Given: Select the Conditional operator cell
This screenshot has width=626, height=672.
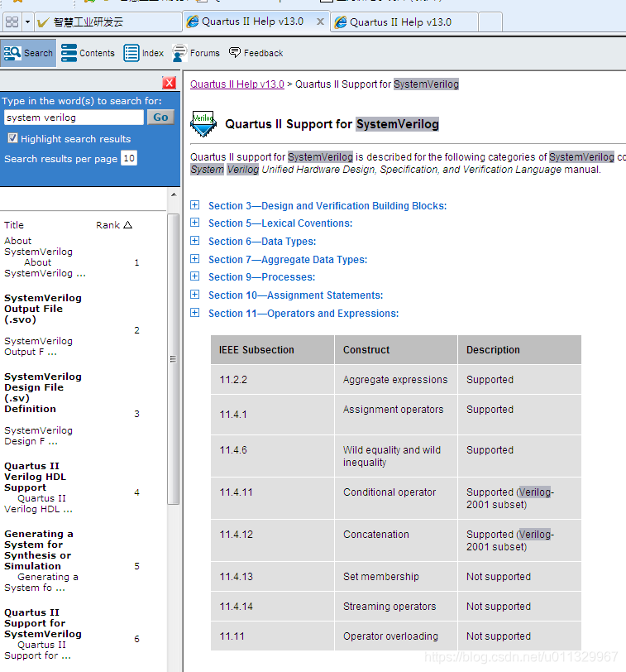Looking at the screenshot, I should pos(396,498).
